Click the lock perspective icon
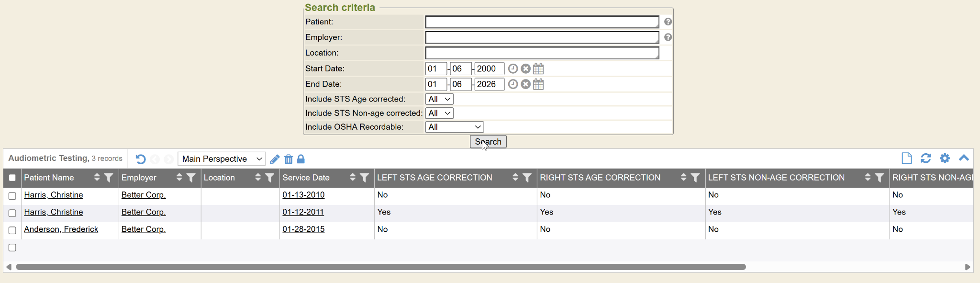 tap(301, 159)
